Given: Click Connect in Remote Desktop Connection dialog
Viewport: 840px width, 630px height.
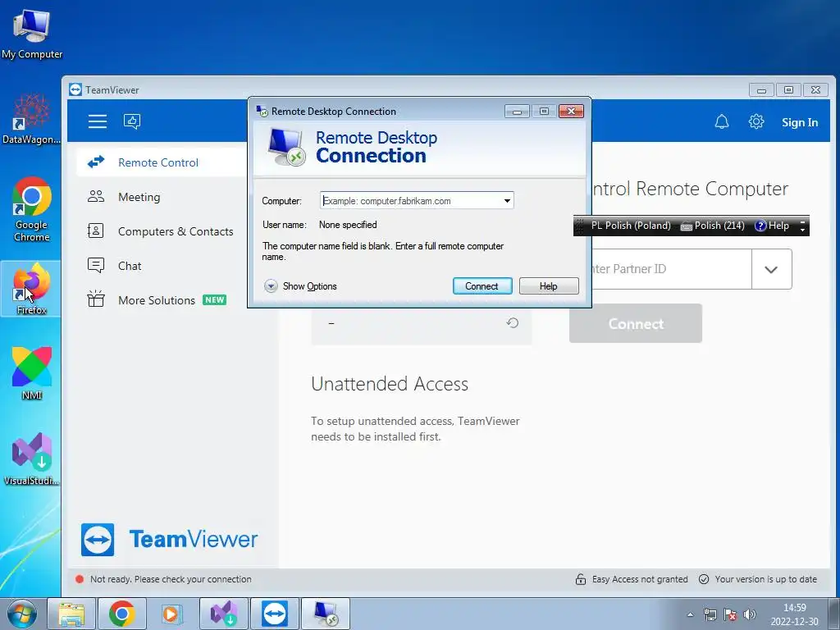Looking at the screenshot, I should pos(482,286).
